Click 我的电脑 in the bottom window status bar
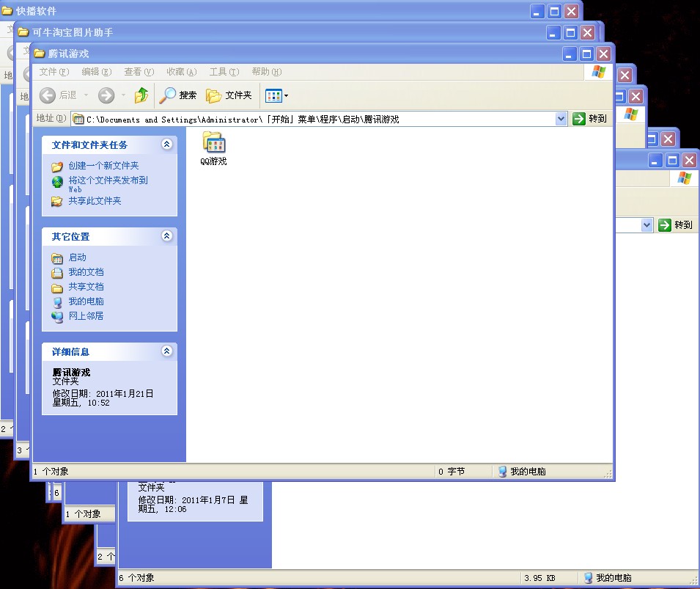Screen dimensions: 700x589 click(x=608, y=578)
